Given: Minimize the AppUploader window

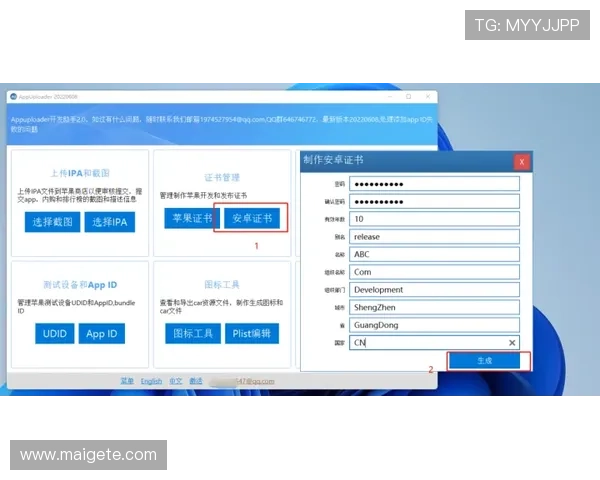Looking at the screenshot, I should click(390, 96).
